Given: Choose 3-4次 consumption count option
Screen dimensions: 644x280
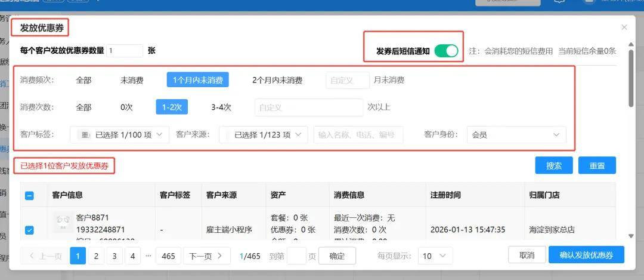Looking at the screenshot, I should click(x=221, y=107).
